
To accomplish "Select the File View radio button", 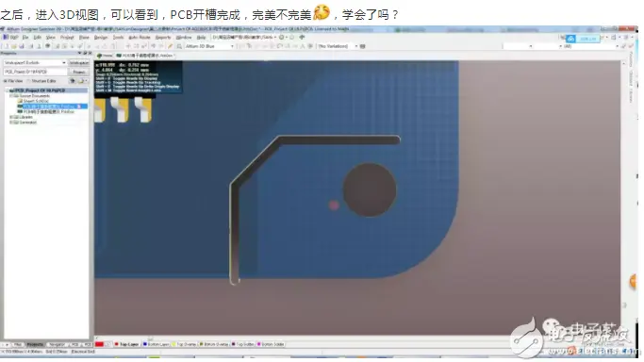I will [13, 81].
